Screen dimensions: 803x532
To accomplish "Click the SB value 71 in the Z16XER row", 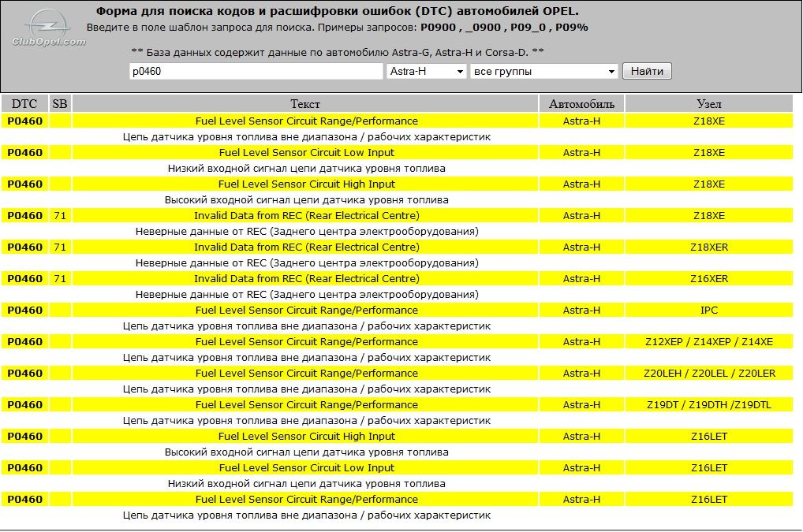I will point(60,279).
